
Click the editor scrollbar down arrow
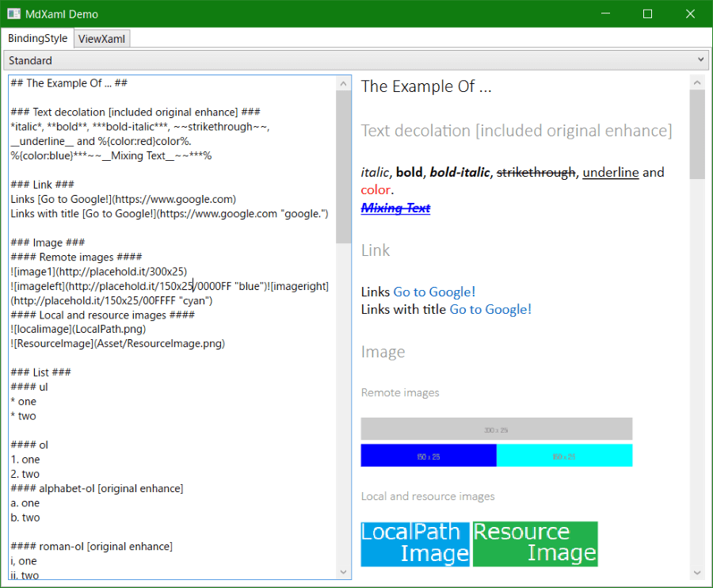(x=343, y=571)
